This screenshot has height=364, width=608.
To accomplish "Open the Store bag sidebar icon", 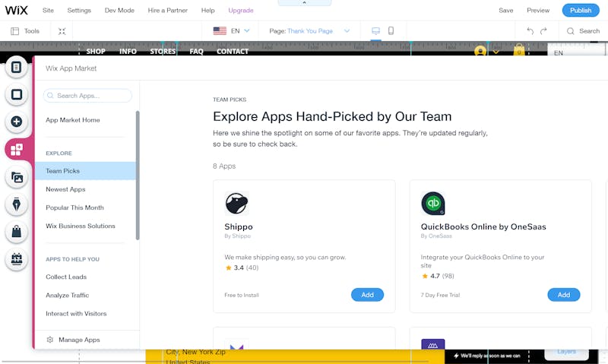I will coord(16,232).
